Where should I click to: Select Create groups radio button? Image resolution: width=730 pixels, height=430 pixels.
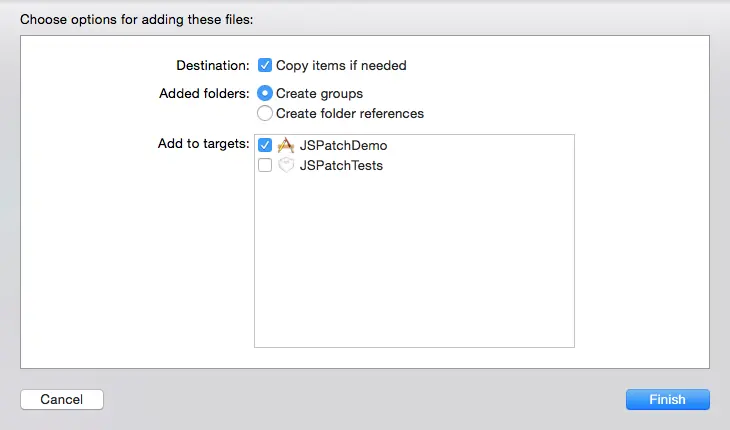[x=264, y=93]
